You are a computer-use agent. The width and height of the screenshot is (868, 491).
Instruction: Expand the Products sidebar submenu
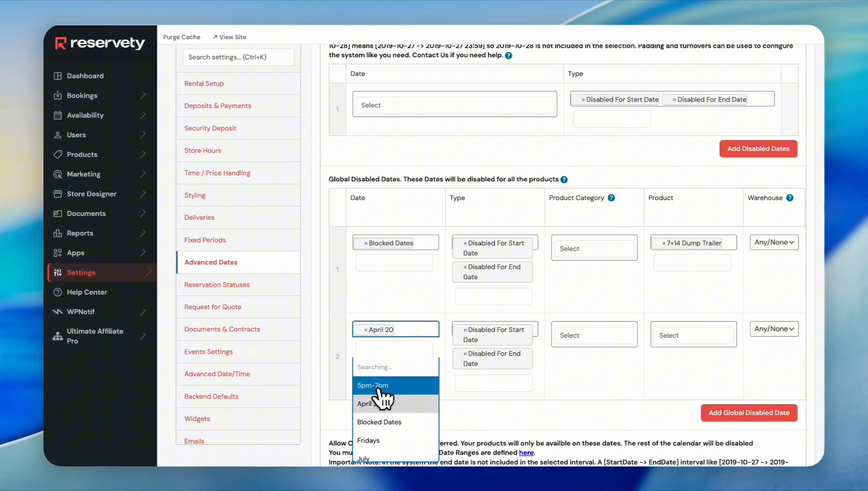(x=143, y=155)
